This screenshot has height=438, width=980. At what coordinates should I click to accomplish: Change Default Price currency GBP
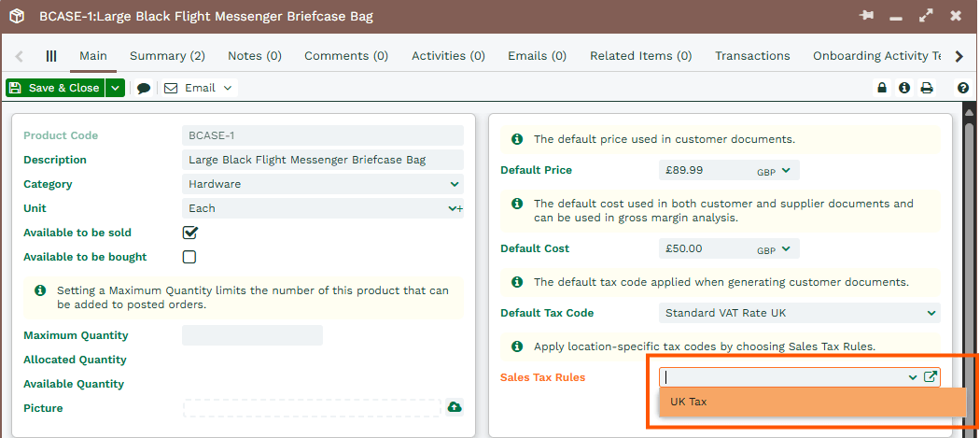click(x=775, y=170)
